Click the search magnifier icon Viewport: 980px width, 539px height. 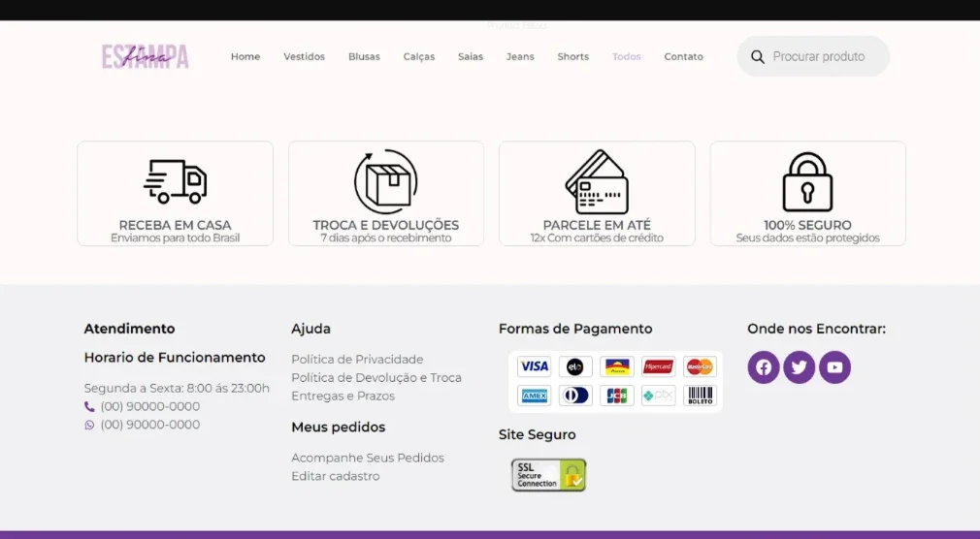point(758,57)
